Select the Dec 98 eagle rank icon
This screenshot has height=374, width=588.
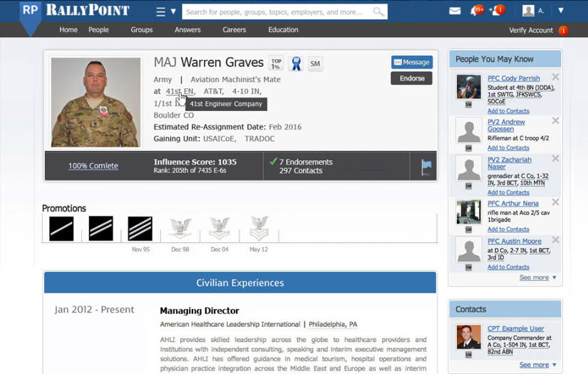(180, 228)
